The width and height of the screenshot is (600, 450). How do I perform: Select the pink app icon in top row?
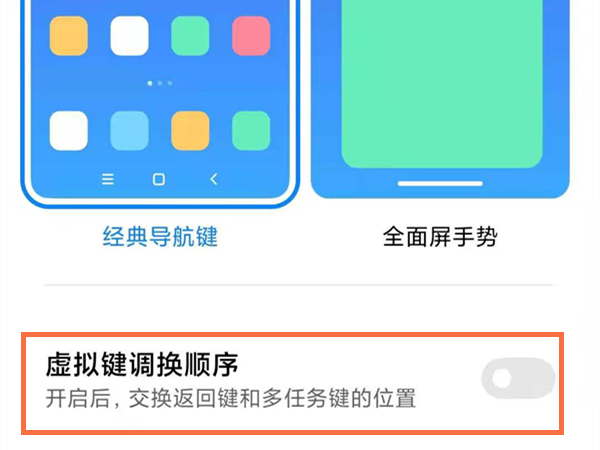(x=251, y=36)
